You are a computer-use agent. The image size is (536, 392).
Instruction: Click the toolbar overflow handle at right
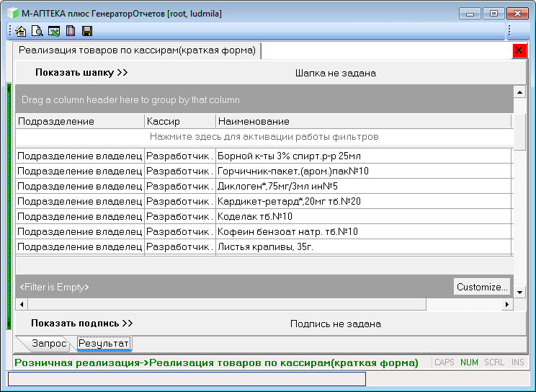tap(509, 31)
